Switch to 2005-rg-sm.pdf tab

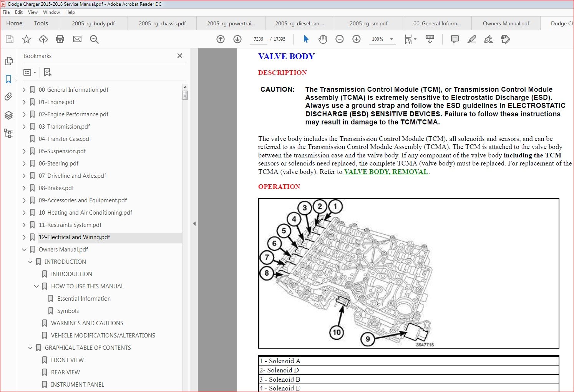pos(368,23)
